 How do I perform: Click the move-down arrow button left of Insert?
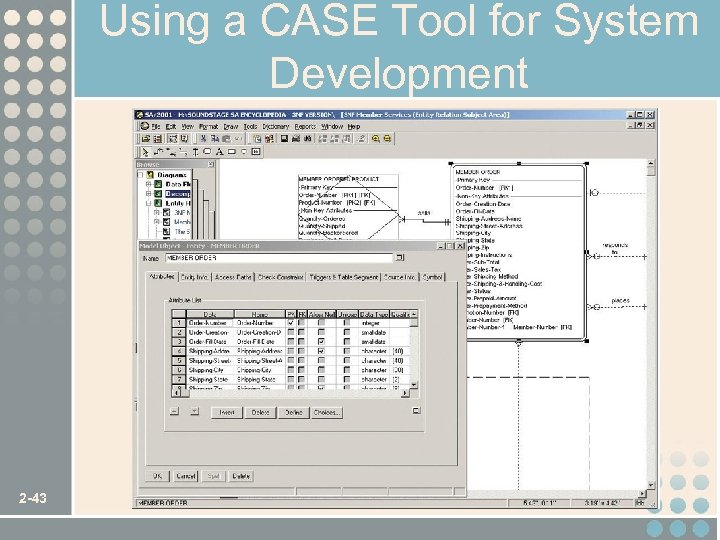point(195,411)
